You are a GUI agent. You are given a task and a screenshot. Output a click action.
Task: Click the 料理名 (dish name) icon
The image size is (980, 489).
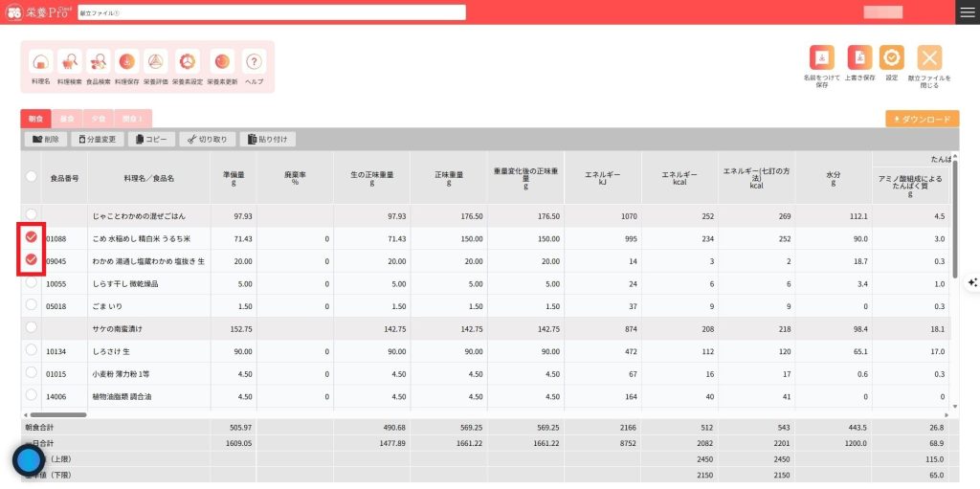point(40,63)
